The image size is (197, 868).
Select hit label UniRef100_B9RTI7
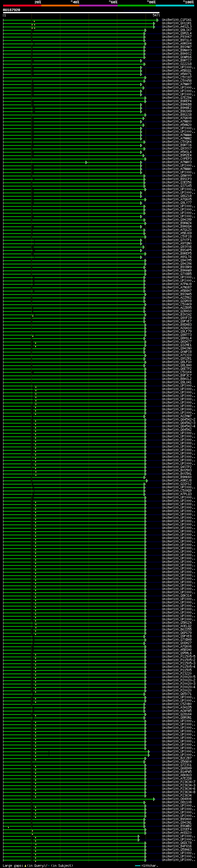point(177,61)
